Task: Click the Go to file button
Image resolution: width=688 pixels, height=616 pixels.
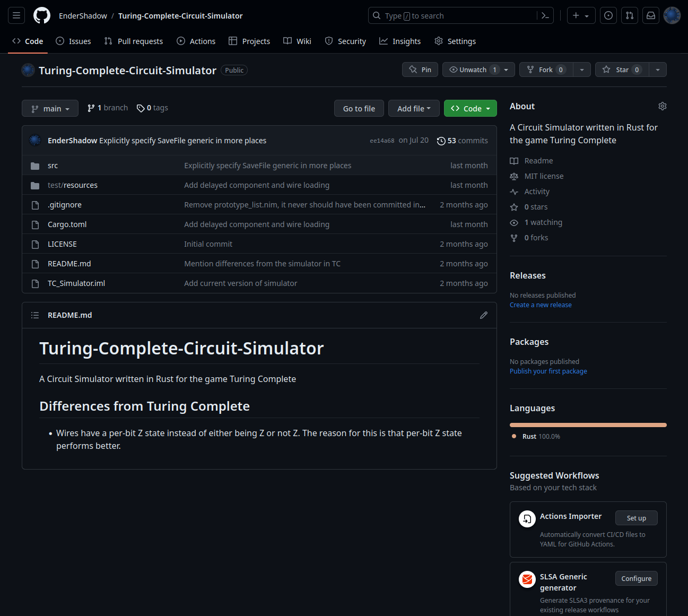Action: [x=359, y=108]
